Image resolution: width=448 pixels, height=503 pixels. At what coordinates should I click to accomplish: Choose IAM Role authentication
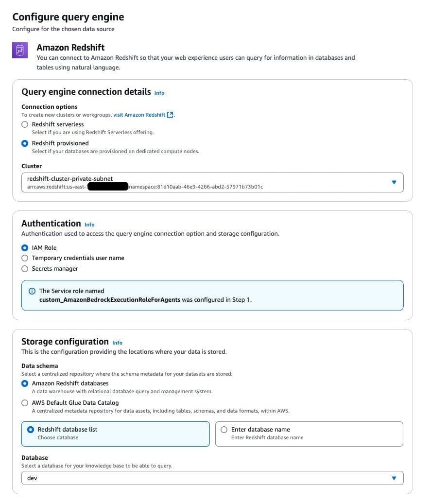coord(25,248)
